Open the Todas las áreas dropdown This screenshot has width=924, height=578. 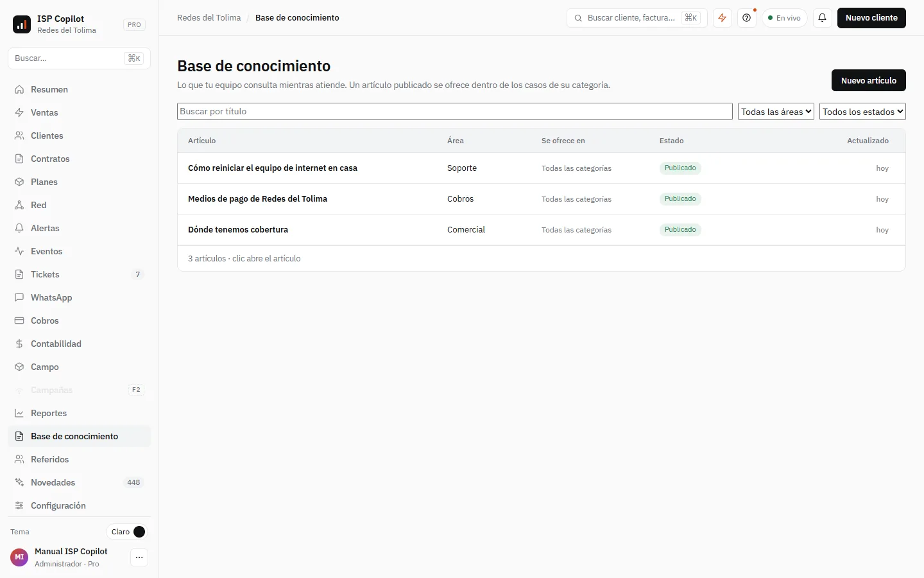click(776, 112)
